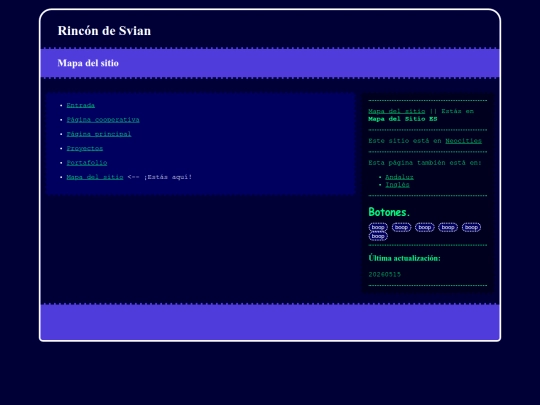Click the bold 'Mapa del Sitio ES' text
Image resolution: width=540 pixels, height=405 pixels.
click(403, 119)
